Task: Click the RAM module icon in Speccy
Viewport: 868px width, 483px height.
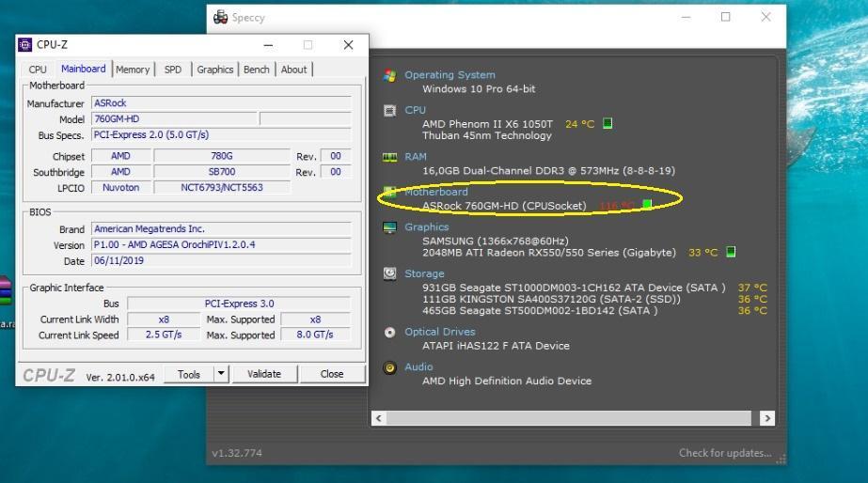Action: click(x=389, y=158)
